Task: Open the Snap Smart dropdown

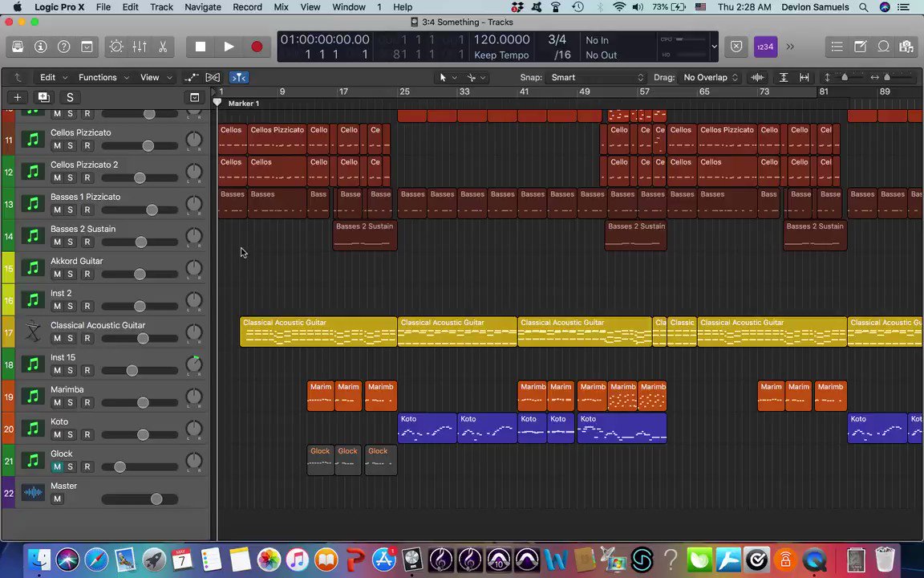Action: (x=597, y=77)
